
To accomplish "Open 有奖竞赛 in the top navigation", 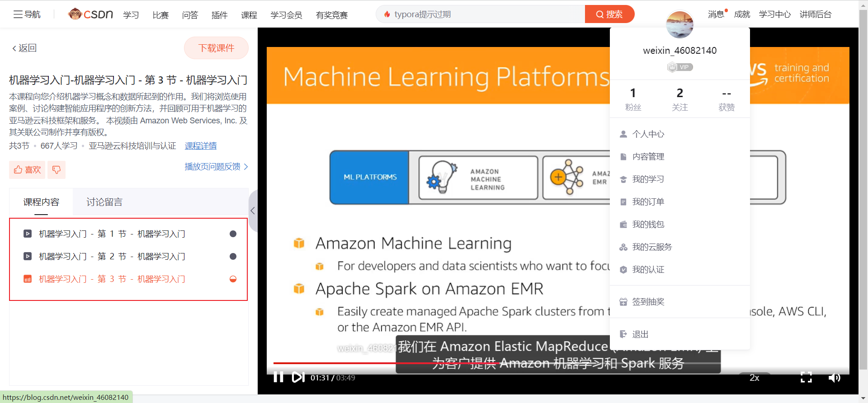I will click(332, 15).
